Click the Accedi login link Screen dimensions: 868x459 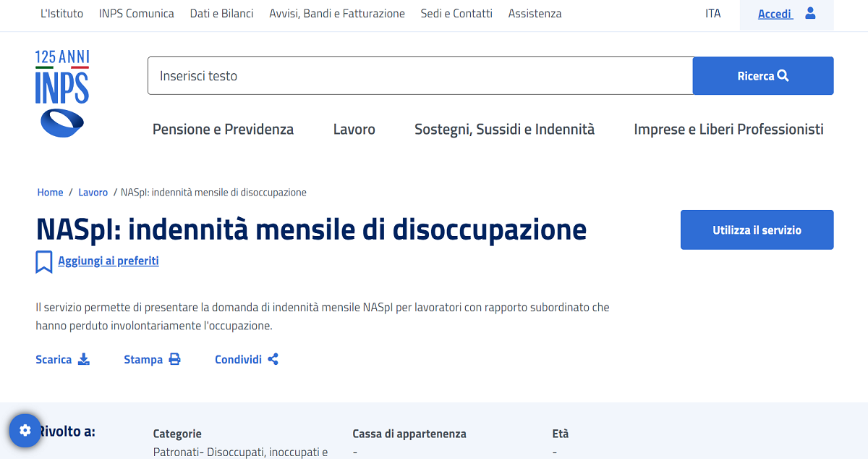tap(775, 14)
